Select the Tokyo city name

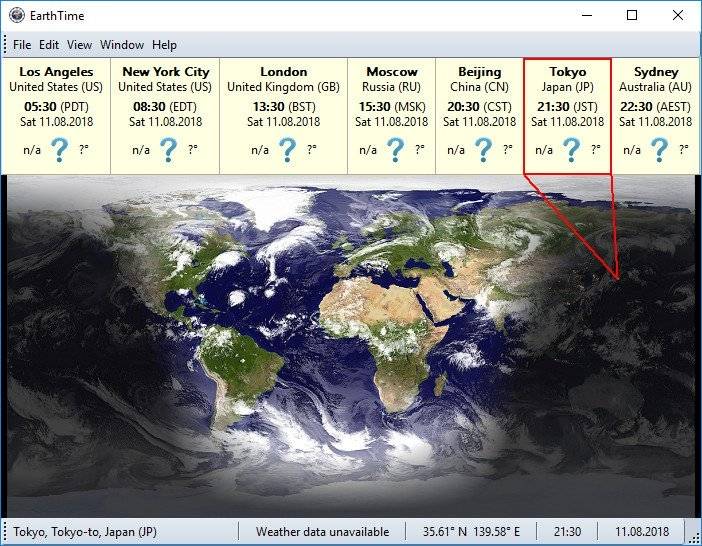coord(568,72)
